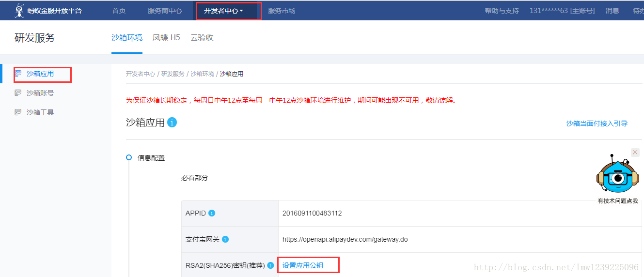Click 开发者中心 in the breadcrumb
Image resolution: width=644 pixels, height=277 pixels.
[x=141, y=74]
